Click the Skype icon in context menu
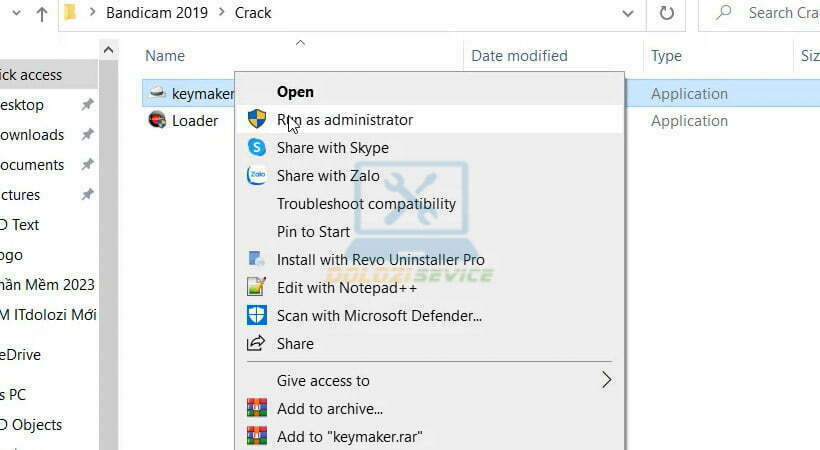Screen dimensions: 820x450 pos(257,148)
